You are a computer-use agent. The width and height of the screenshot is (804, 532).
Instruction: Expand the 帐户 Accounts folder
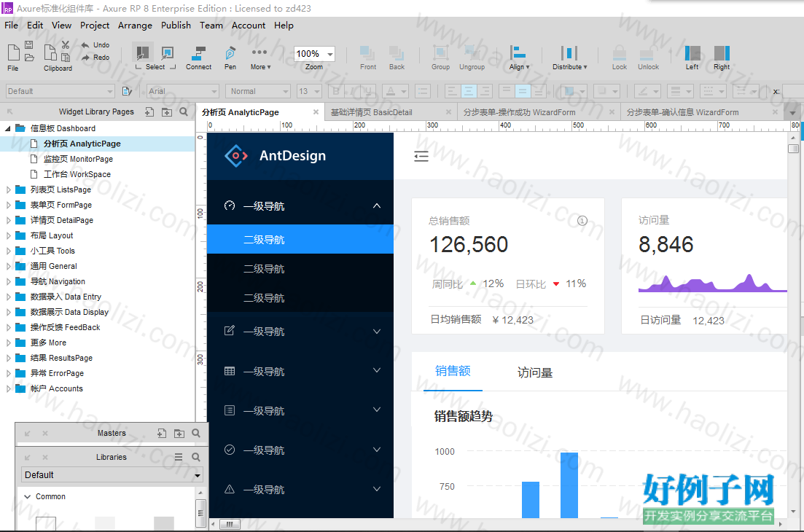pos(8,388)
